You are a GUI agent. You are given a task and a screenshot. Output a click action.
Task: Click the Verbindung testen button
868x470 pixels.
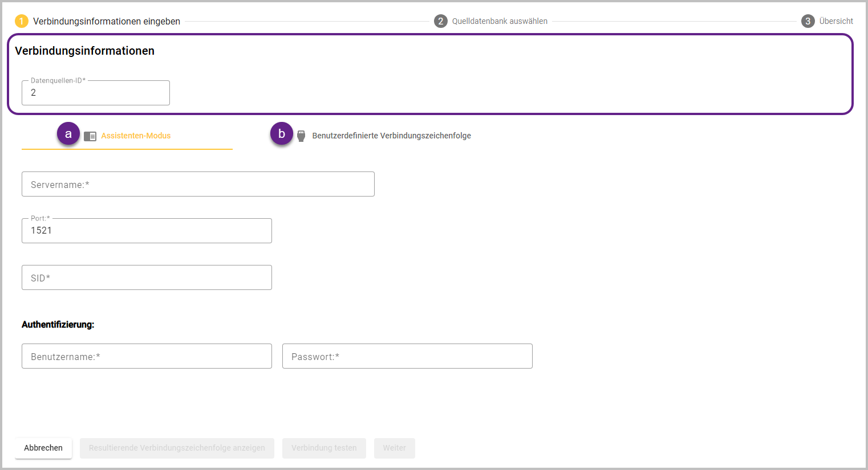coord(324,448)
